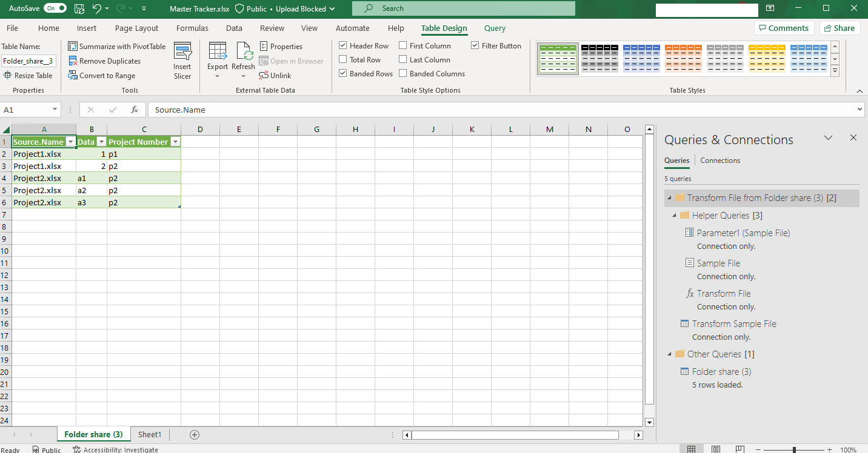
Task: Open the Source.Name column filter dropdown
Action: (x=70, y=142)
